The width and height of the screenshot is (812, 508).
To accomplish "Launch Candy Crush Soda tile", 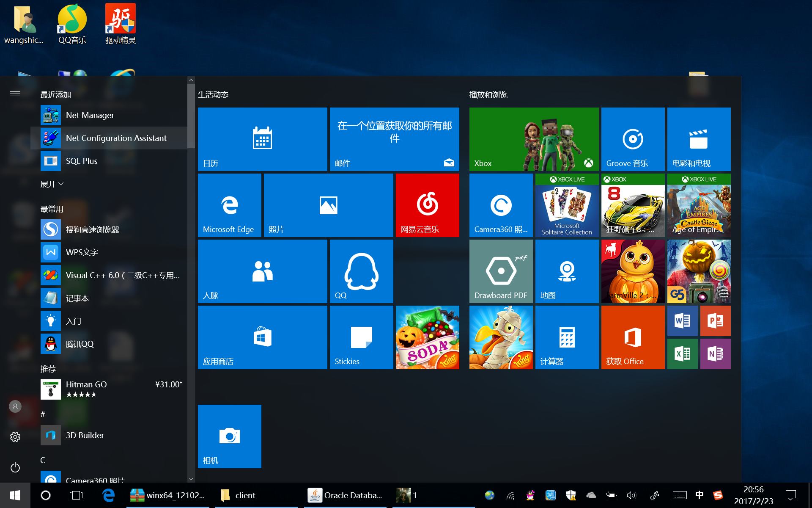I will tap(427, 337).
